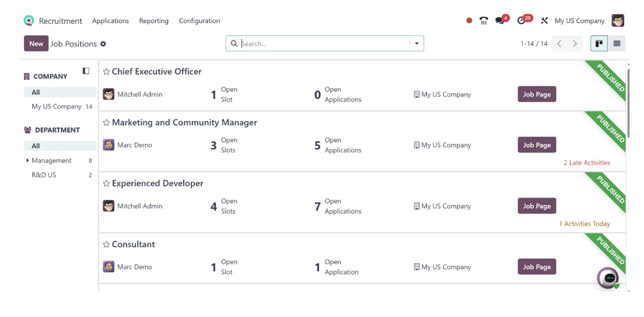Click the New job position button
644x317 pixels.
pyautogui.click(x=36, y=44)
